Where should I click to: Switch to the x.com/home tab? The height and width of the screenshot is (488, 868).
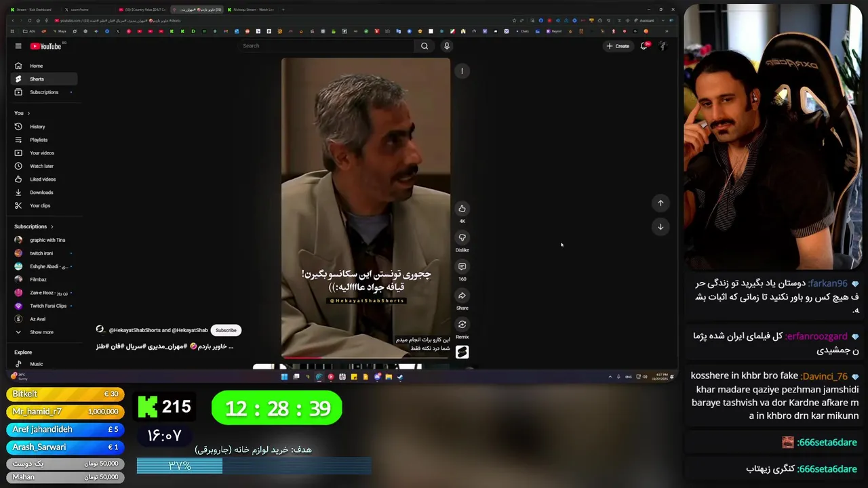point(88,9)
